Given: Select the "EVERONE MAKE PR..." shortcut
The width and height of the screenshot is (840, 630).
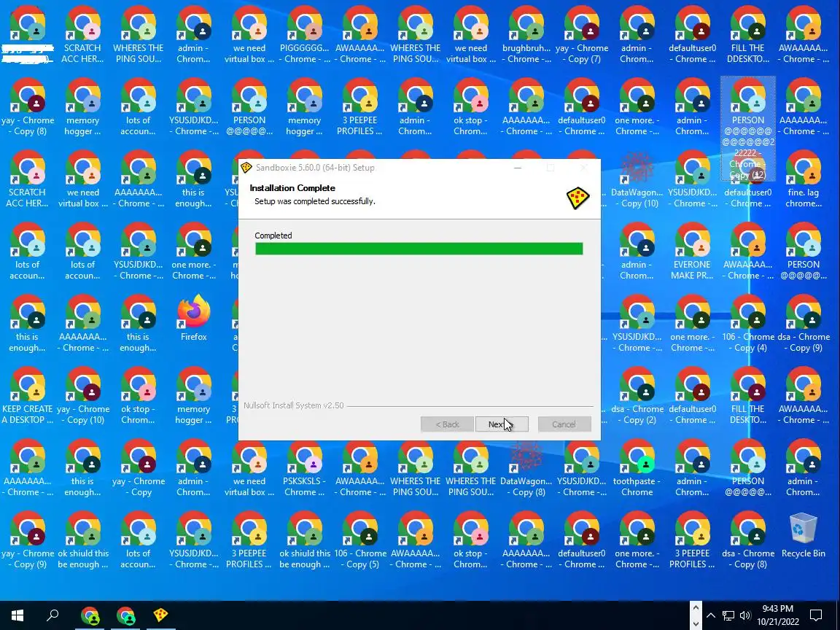Looking at the screenshot, I should [x=692, y=252].
